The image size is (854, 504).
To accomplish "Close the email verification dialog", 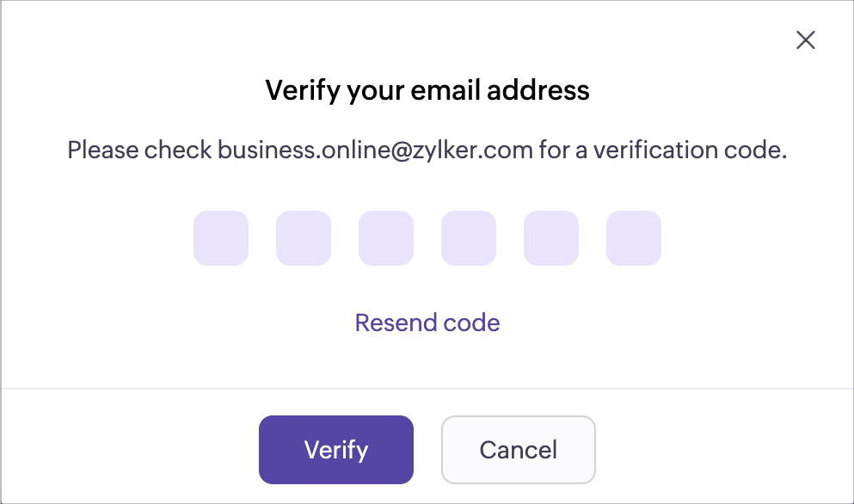I will [805, 40].
